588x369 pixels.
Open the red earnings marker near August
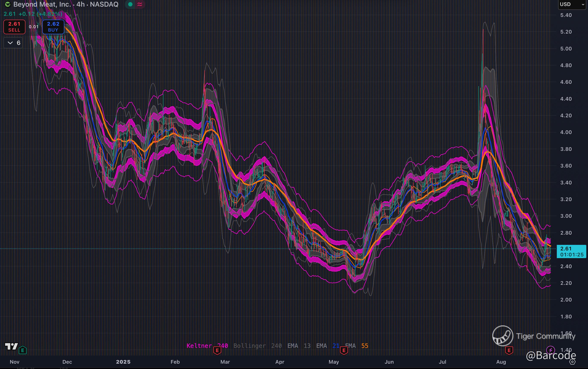[x=509, y=351]
